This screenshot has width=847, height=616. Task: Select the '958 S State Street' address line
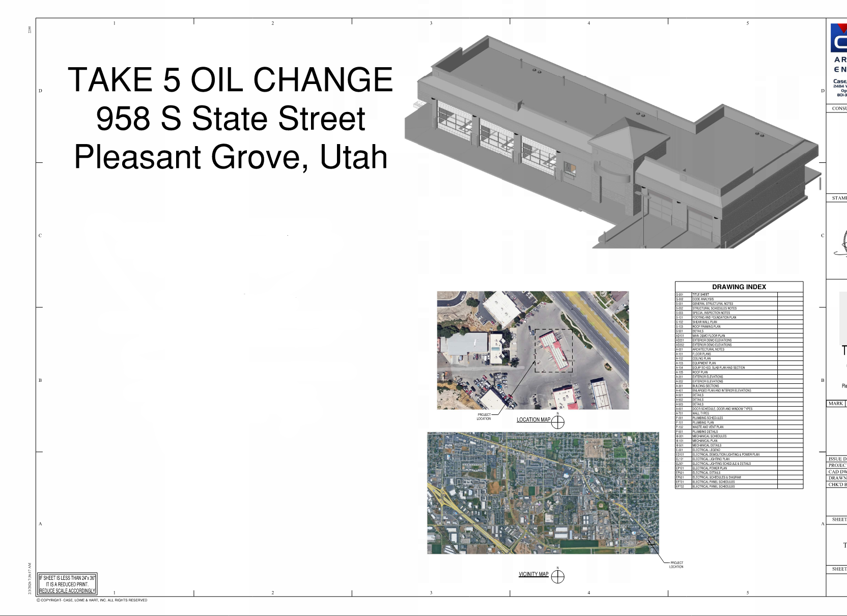point(231,118)
